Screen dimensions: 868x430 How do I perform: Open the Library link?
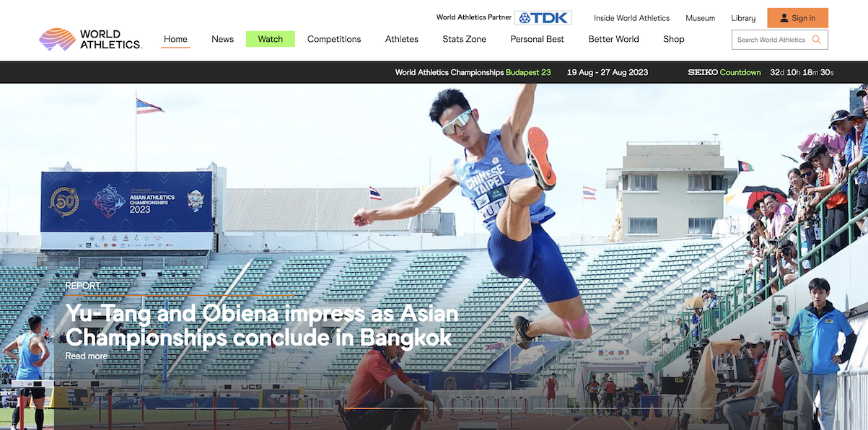pos(743,18)
